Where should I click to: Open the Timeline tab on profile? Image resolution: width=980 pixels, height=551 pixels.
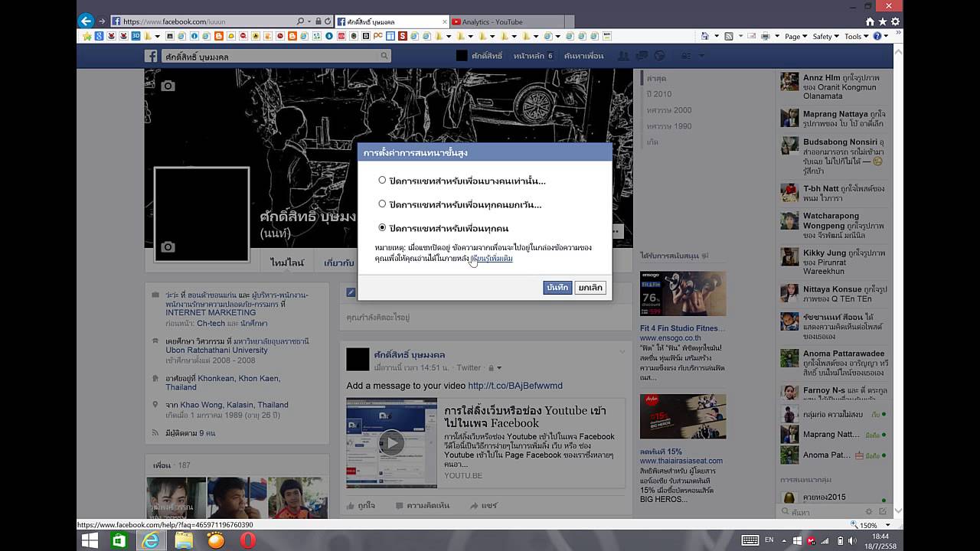tap(287, 262)
